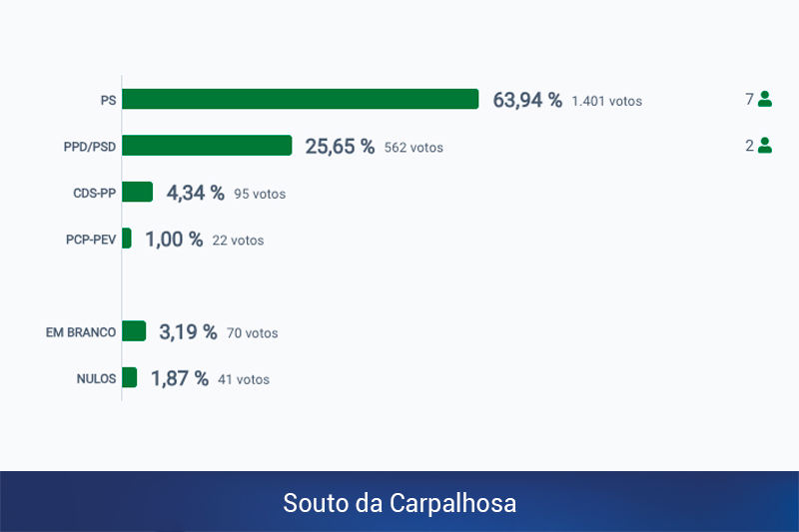Click the 562 votos count

coord(413,148)
